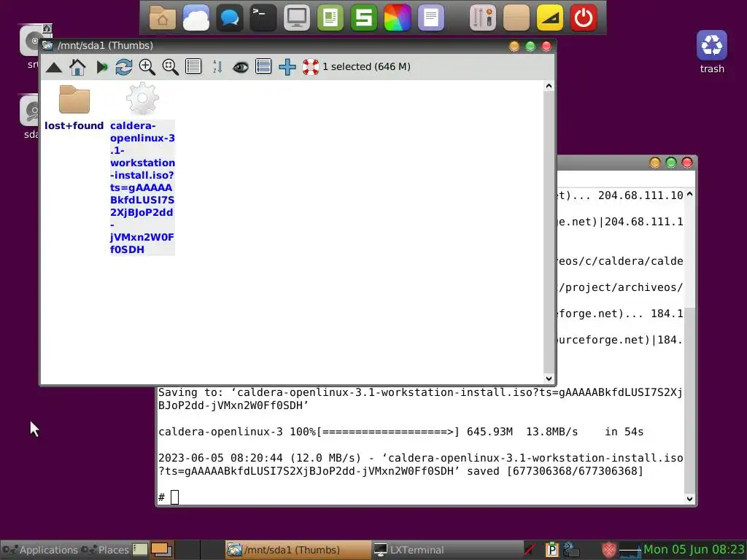Screen dimensions: 747x560
Task: Click the yellow wedge icon in the dock
Action: point(550,18)
